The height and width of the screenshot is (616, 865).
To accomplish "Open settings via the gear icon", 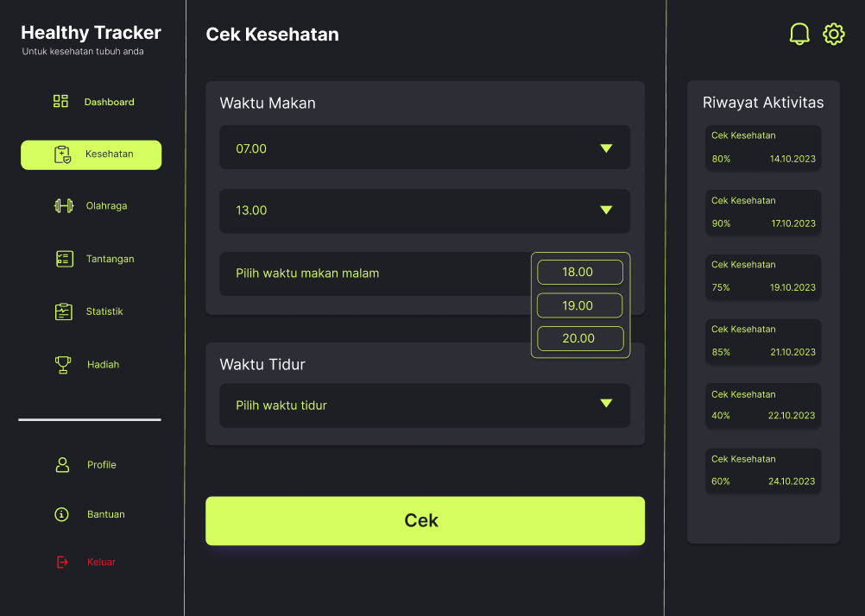I will [x=833, y=35].
